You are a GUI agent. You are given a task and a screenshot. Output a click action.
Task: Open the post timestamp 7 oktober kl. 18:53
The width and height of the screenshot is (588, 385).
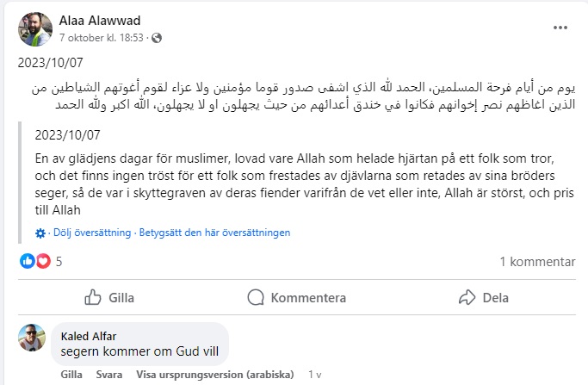102,38
